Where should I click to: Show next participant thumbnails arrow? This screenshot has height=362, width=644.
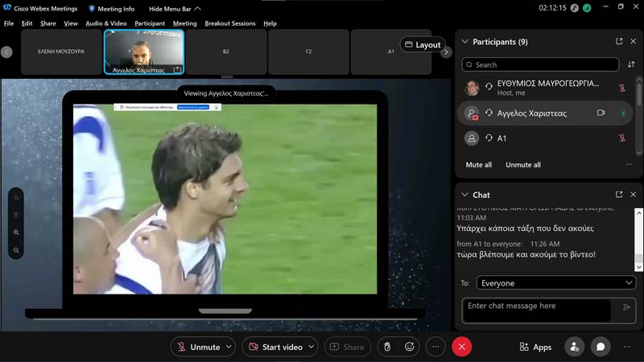pos(447,52)
